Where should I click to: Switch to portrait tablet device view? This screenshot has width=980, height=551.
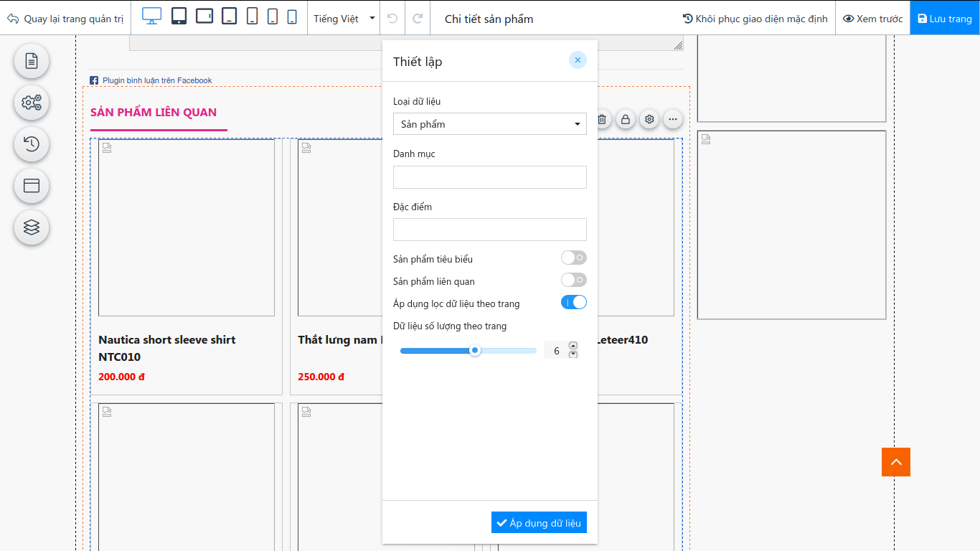pos(179,16)
